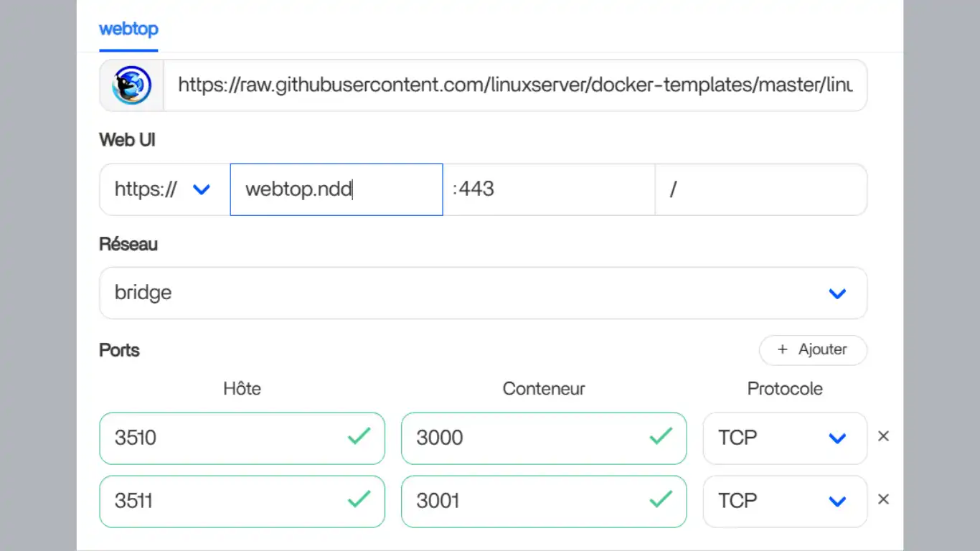The height and width of the screenshot is (551, 980).
Task: Switch to the webtop tab
Action: [128, 29]
